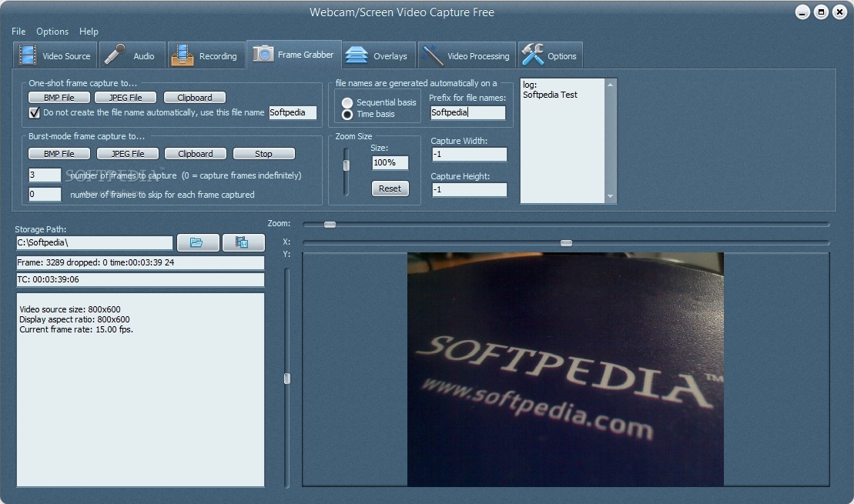Viewport: 854px width, 504px height.
Task: Click the log text area
Action: (x=562, y=141)
